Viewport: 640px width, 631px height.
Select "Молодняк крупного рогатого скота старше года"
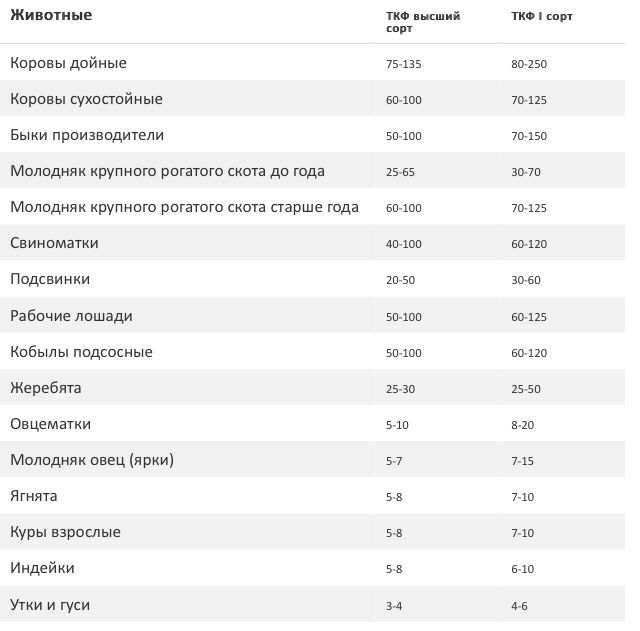click(184, 207)
